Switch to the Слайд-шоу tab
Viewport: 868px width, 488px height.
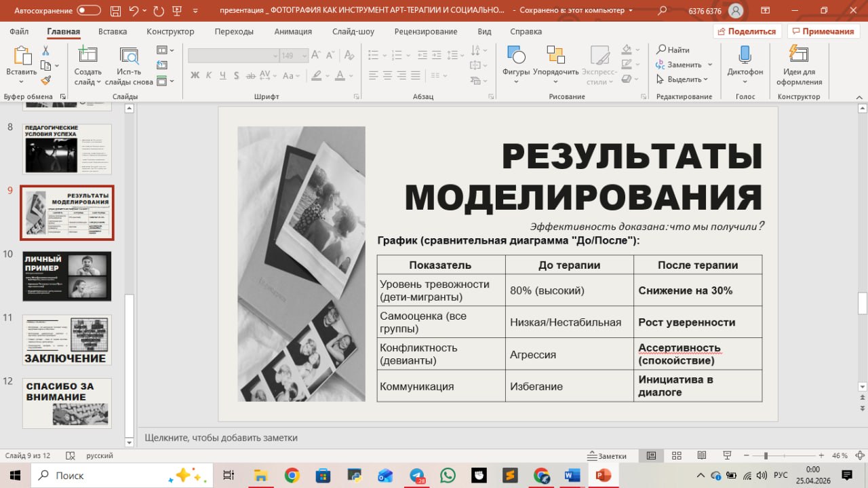point(353,31)
